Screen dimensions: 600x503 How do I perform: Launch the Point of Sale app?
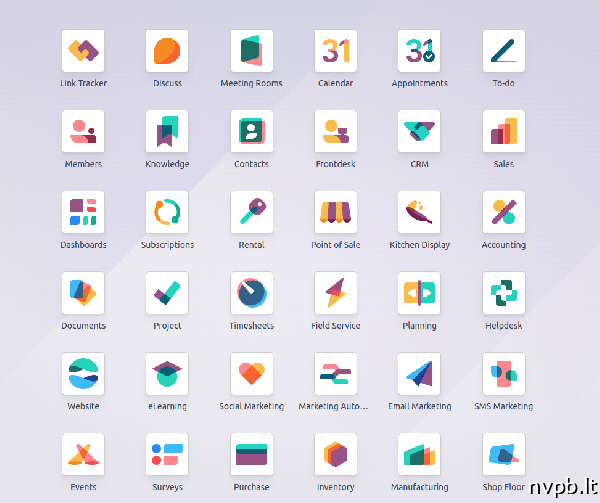(x=336, y=212)
